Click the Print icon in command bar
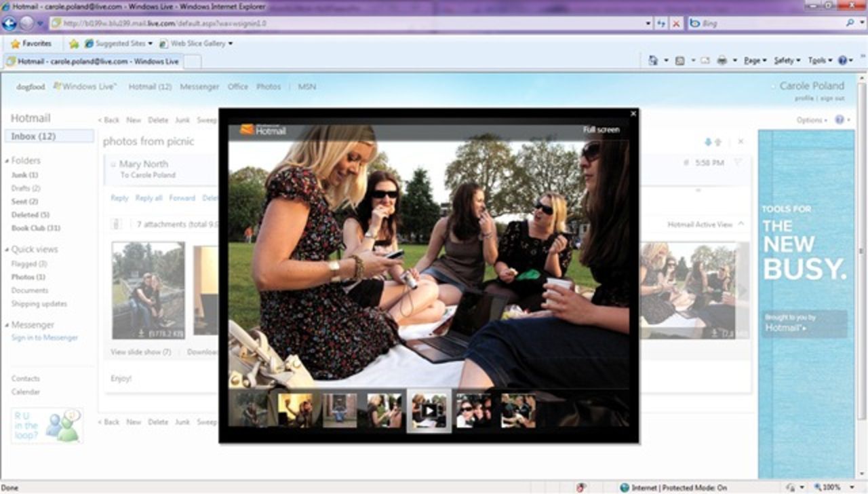The height and width of the screenshot is (494, 868). (722, 60)
